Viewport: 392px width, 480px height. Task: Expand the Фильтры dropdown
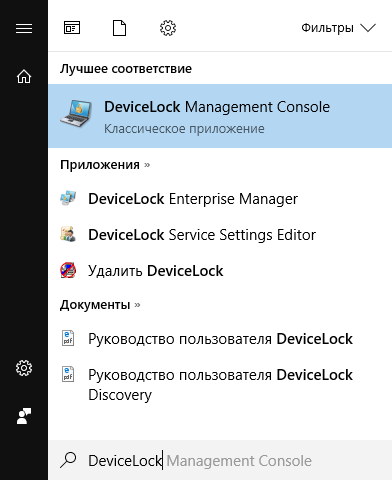point(338,28)
